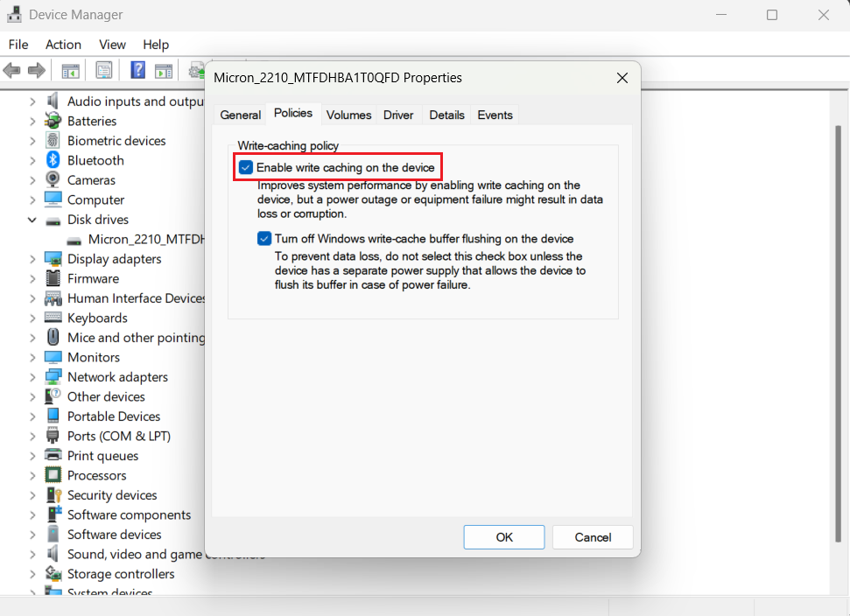This screenshot has width=850, height=616.
Task: Click the Show/Hide Console Tree toolbar icon
Action: click(x=70, y=69)
